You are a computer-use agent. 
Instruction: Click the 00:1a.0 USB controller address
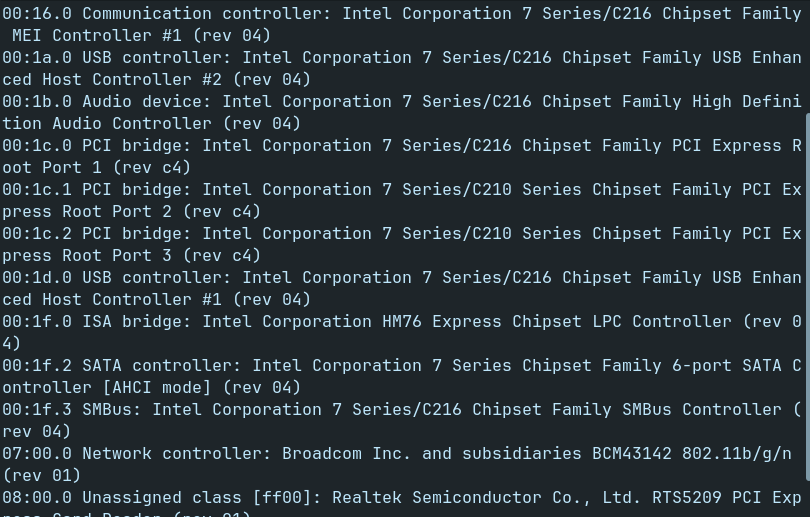click(x=37, y=57)
